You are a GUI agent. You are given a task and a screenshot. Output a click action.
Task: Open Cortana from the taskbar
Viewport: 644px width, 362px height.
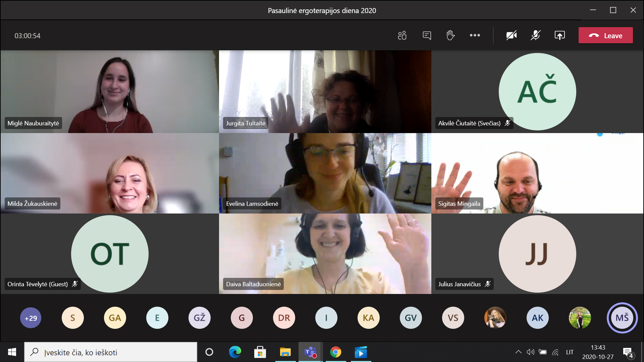[209, 352]
